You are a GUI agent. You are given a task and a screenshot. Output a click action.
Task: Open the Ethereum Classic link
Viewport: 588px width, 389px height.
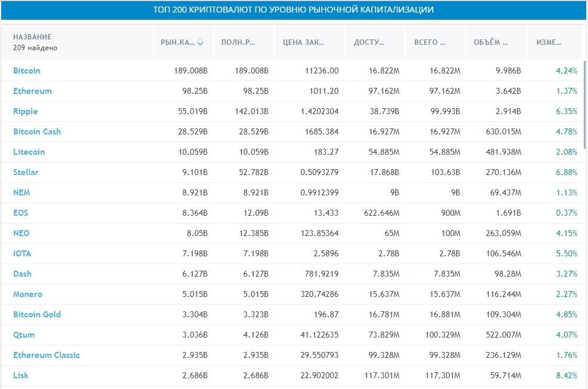pos(47,355)
